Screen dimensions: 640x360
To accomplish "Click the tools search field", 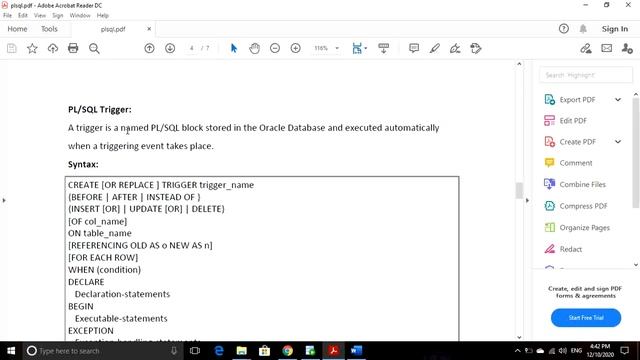I will click(x=586, y=75).
